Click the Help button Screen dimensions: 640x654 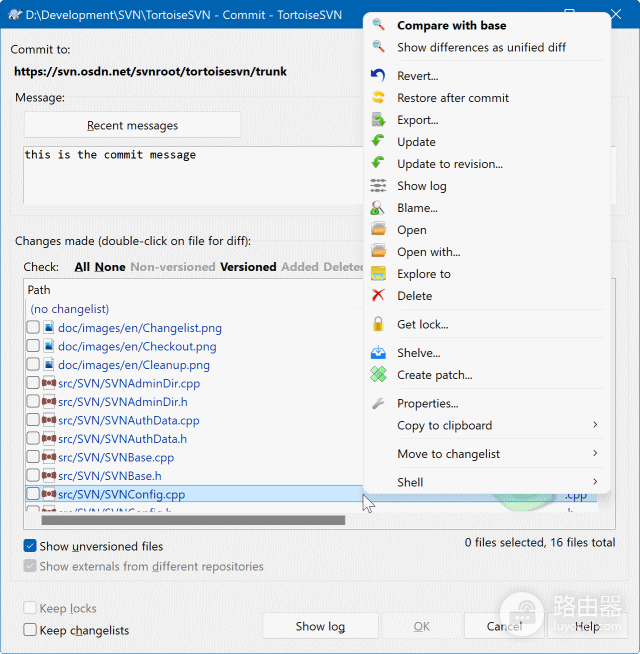tap(587, 626)
